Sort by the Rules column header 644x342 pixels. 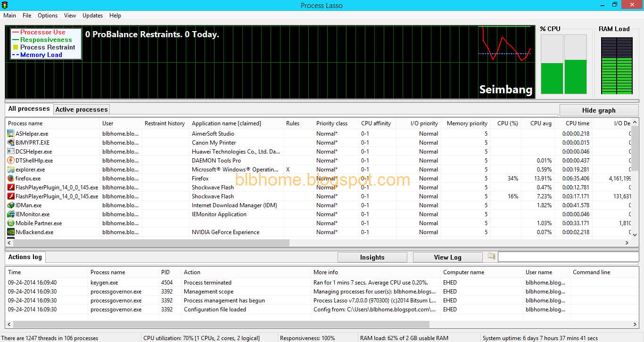(x=298, y=123)
